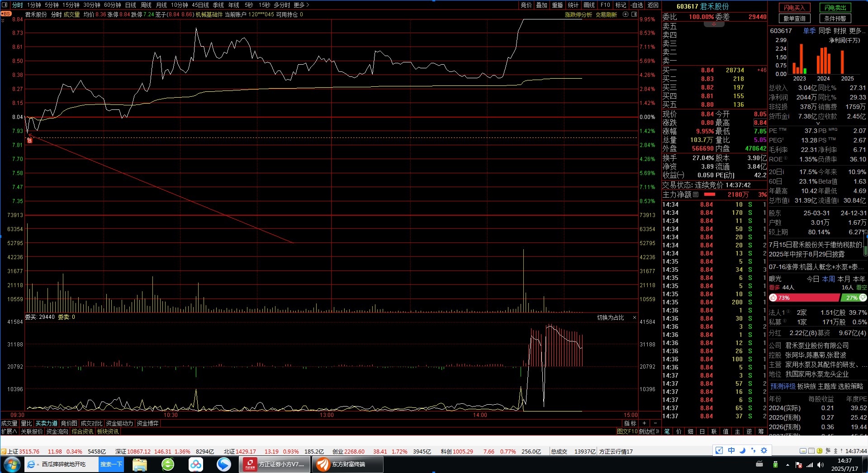Click the IME pen tool icon
This screenshot has width=868, height=473.
point(719,450)
